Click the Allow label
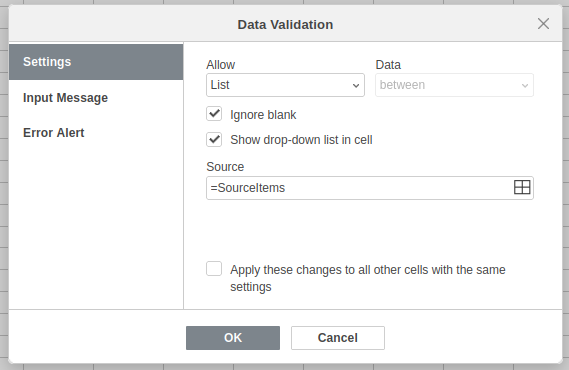This screenshot has width=569, height=370. pyautogui.click(x=221, y=65)
